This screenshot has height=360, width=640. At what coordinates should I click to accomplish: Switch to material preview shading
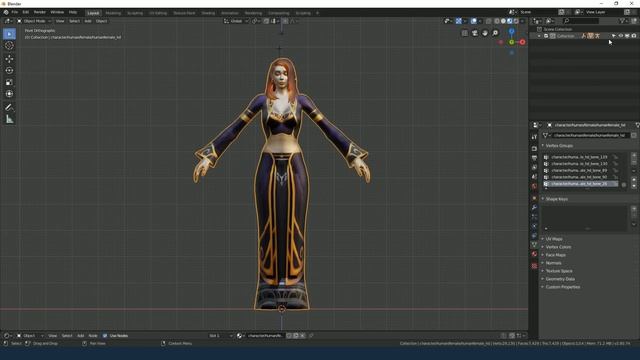click(509, 21)
